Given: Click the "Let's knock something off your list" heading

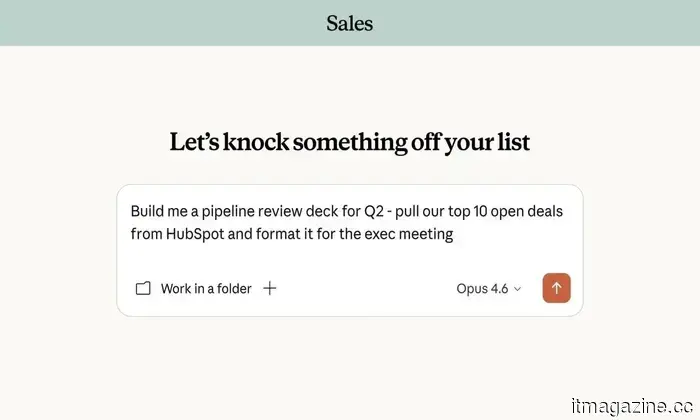Looking at the screenshot, I should [349, 142].
